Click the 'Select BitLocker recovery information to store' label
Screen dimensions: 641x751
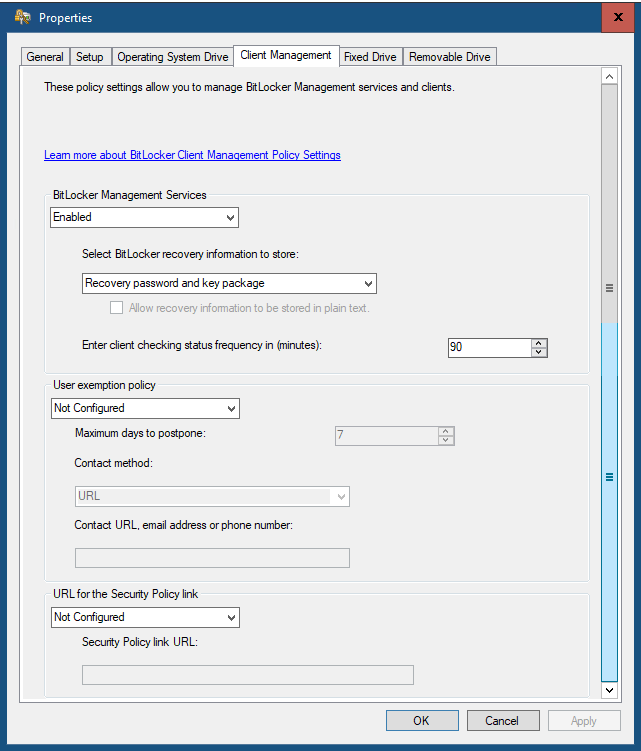pyautogui.click(x=190, y=254)
